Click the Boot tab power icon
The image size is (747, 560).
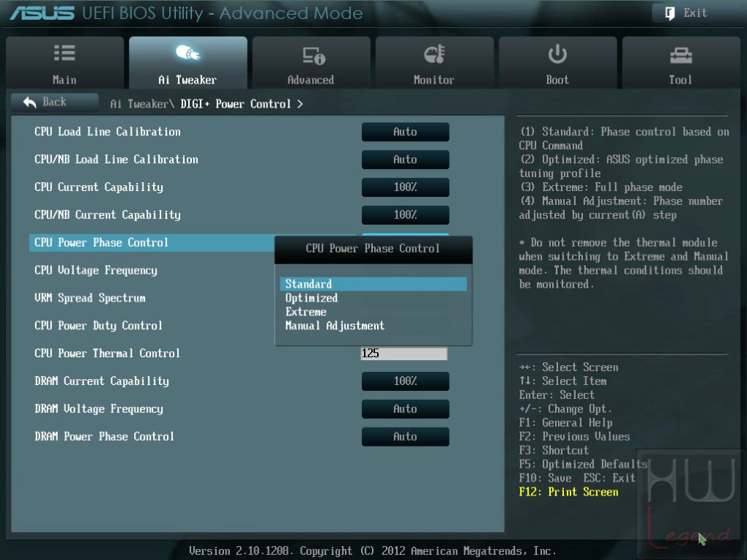click(557, 54)
